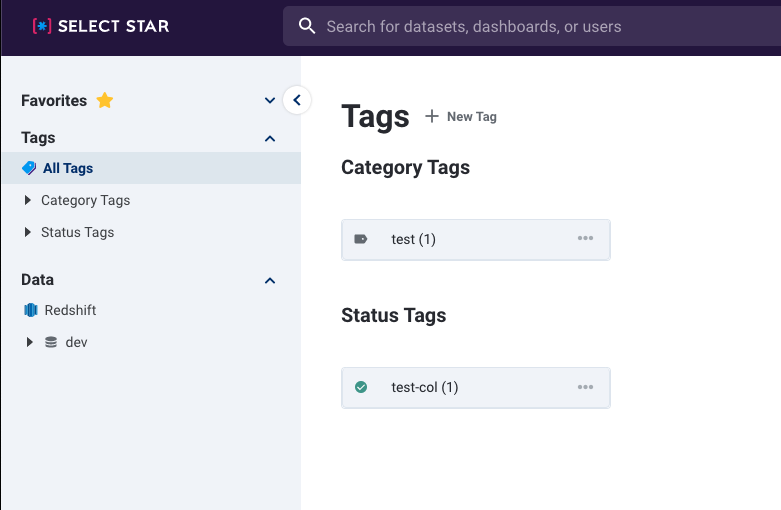Collapse the sidebar with the arrow button
Screen dimensions: 781x510
(x=297, y=100)
